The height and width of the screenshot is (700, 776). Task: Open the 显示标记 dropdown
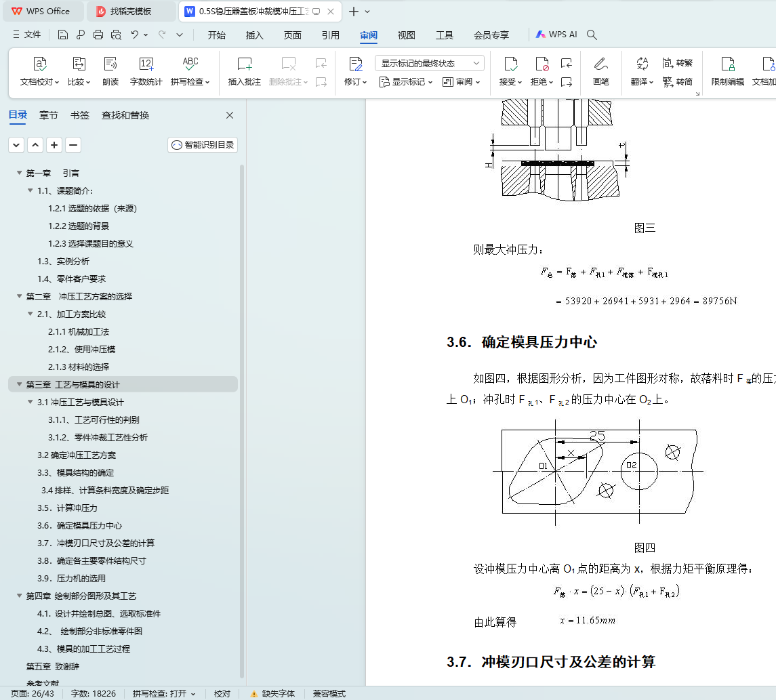(x=406, y=81)
